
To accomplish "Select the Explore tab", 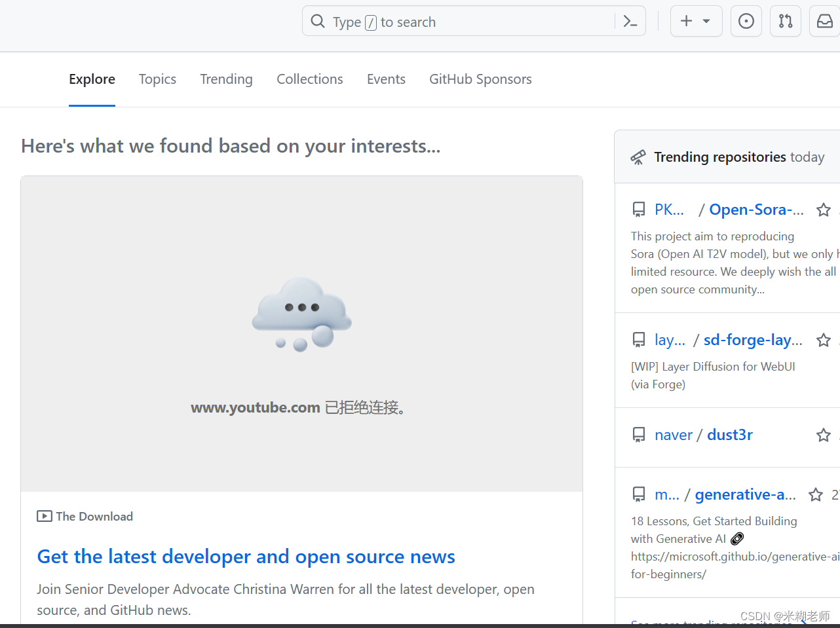I will coord(92,79).
